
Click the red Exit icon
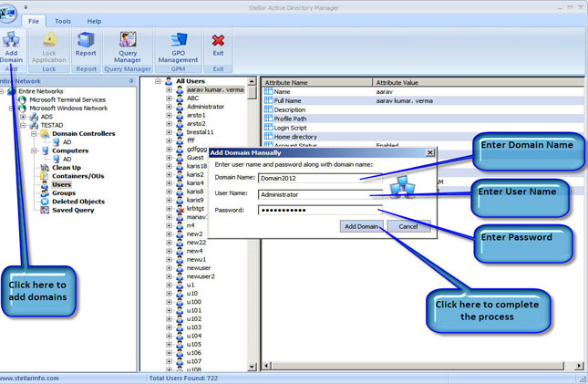point(218,40)
